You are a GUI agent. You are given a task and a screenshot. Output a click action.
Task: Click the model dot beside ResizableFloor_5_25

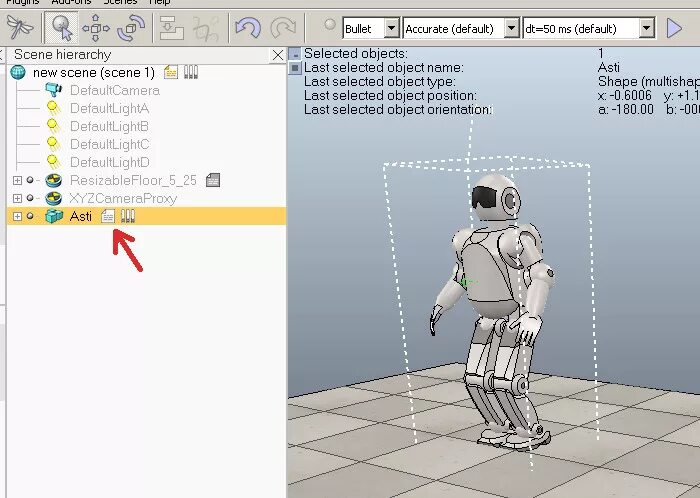(x=30, y=180)
